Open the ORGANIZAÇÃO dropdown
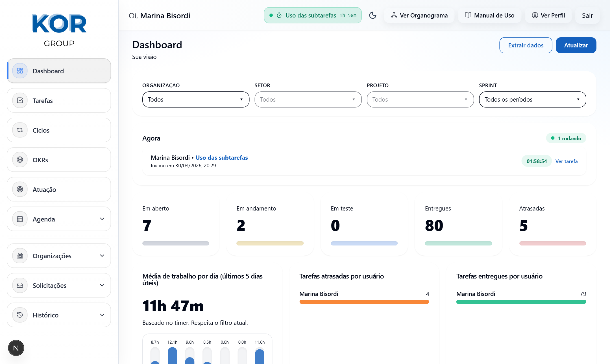610x364 pixels. click(195, 99)
